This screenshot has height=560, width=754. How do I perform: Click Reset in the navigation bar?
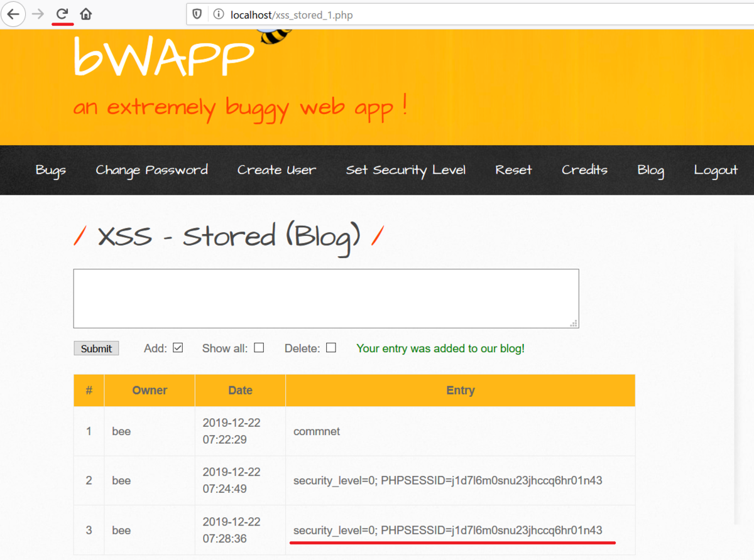(x=513, y=170)
